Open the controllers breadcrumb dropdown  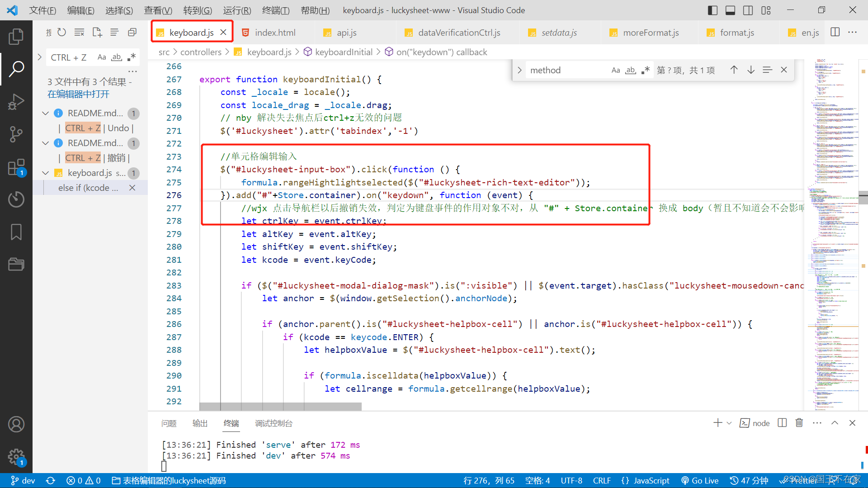coord(201,52)
